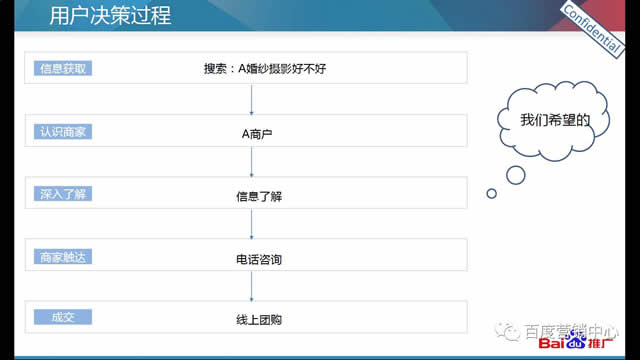The height and width of the screenshot is (360, 640).
Task: Select the 商家触达 blue label
Action: coord(63,257)
